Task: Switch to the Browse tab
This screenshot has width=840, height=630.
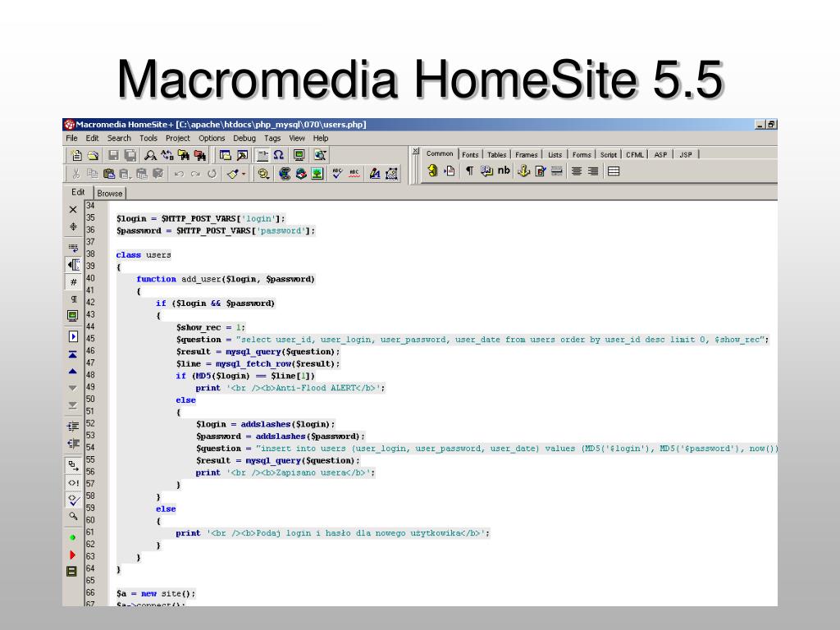Action: [110, 194]
